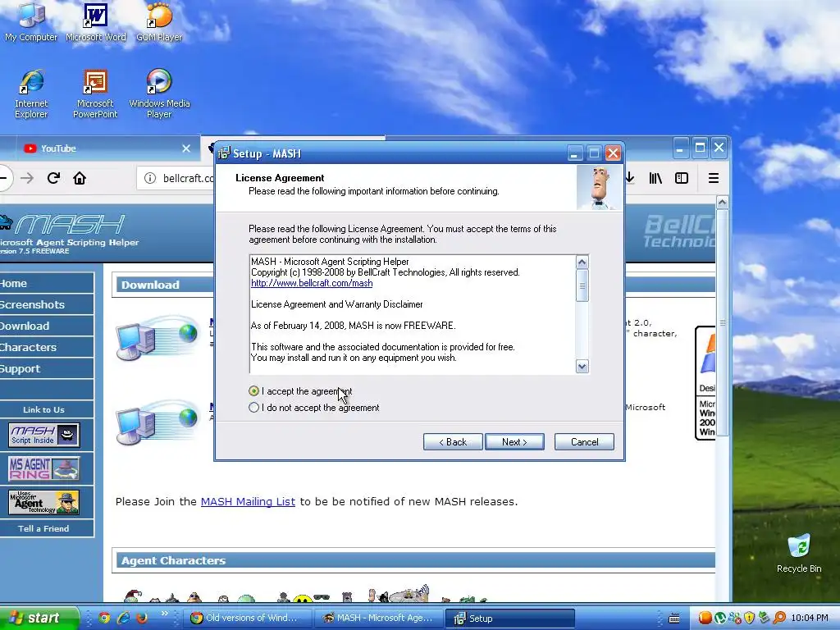The width and height of the screenshot is (840, 630).
Task: Click the browser forward arrow
Action: point(27,178)
